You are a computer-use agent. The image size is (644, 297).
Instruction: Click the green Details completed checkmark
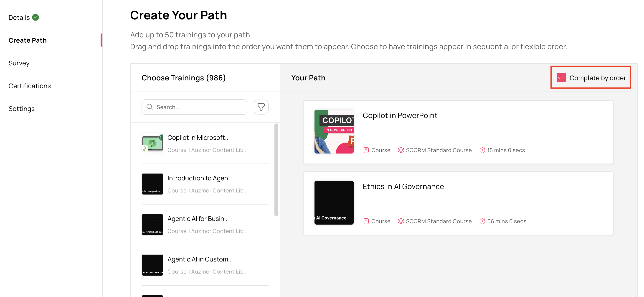pyautogui.click(x=35, y=17)
